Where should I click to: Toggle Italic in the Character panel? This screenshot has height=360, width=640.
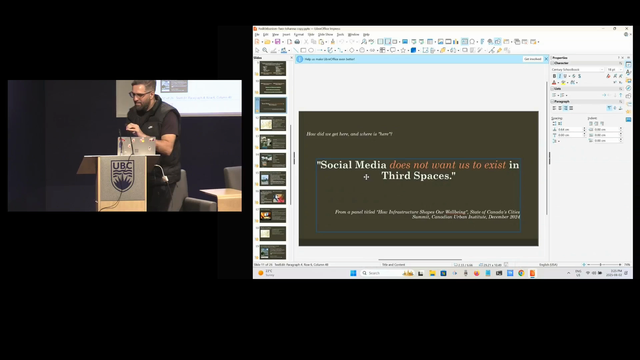tap(560, 76)
